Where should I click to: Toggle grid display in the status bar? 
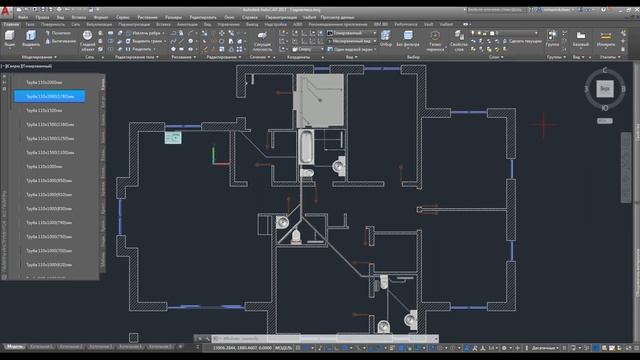[298, 348]
